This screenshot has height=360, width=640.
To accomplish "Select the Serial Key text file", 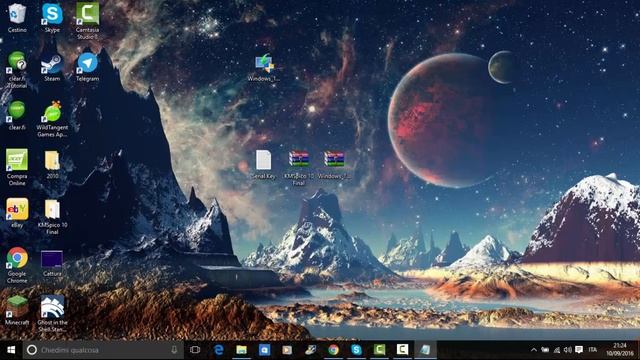I will point(263,164).
